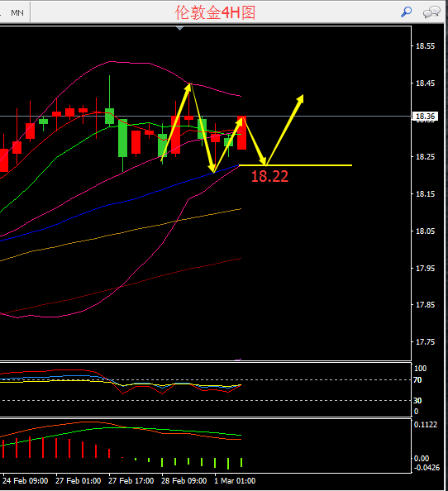Click the chart title 伦敦金4H图
The height and width of the screenshot is (491, 448).
click(x=215, y=13)
